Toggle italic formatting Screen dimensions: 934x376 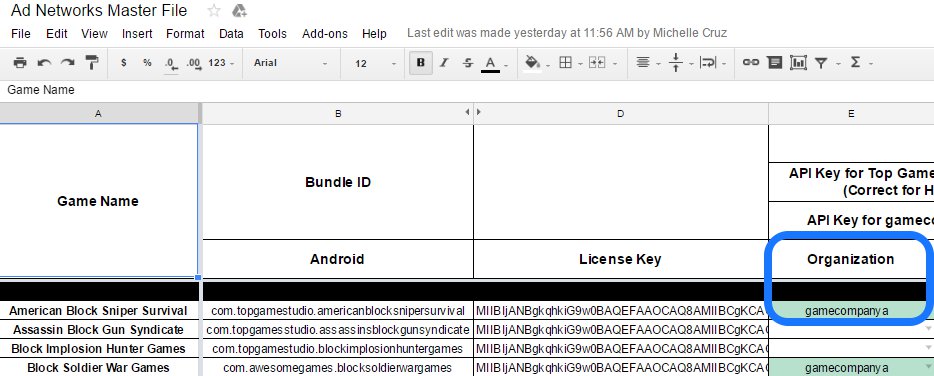(x=444, y=63)
